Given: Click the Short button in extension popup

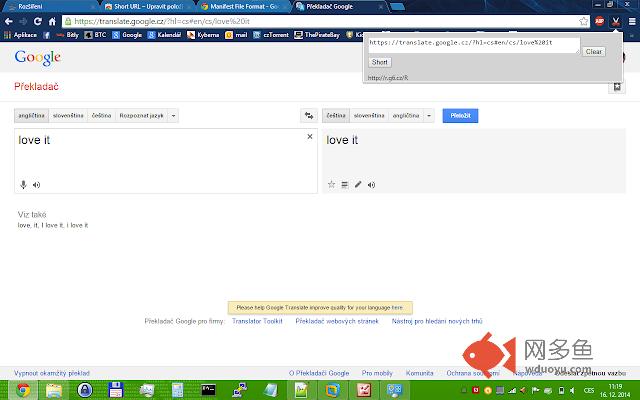Looking at the screenshot, I should click(380, 62).
